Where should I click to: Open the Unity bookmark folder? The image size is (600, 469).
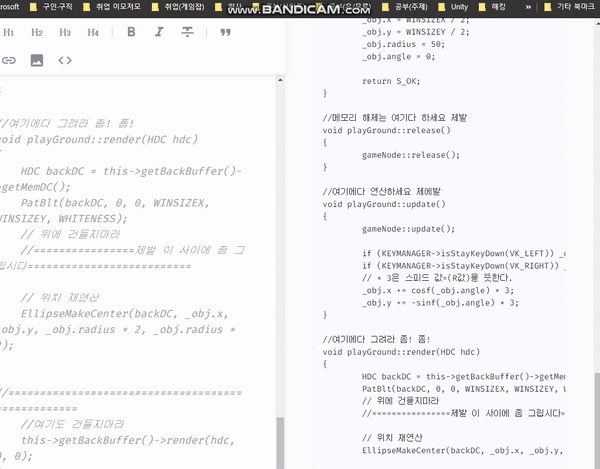453,7
